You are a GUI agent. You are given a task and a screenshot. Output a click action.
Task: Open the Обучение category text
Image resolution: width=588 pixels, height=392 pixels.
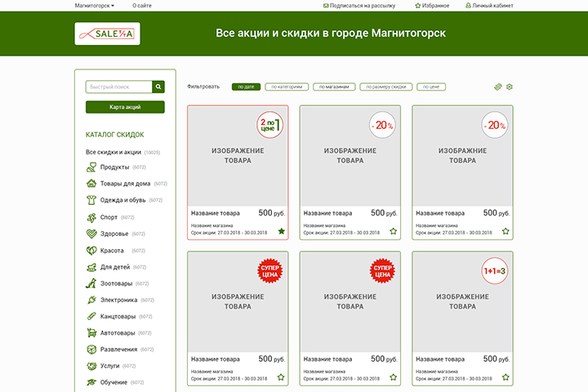(114, 382)
